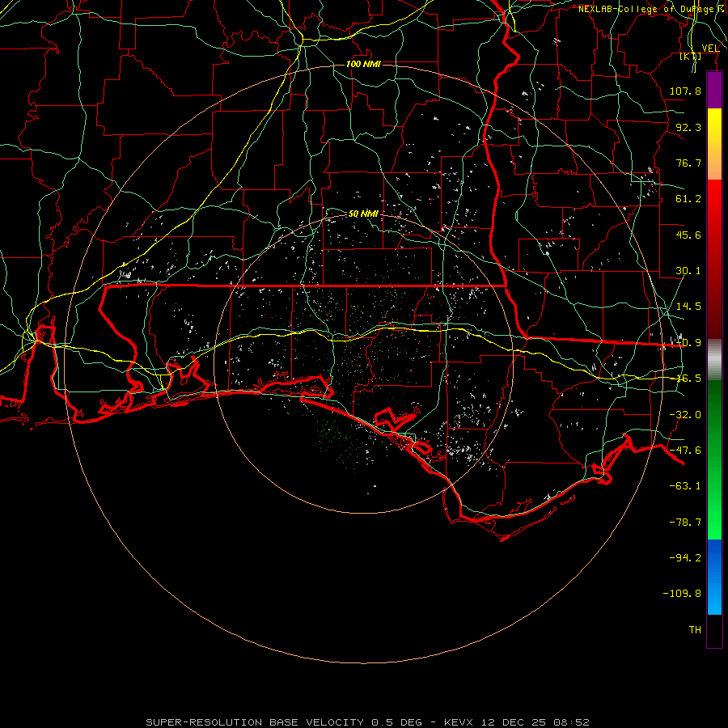Click the 107.8 velocity scale value
This screenshot has height=728, width=728.
(685, 91)
